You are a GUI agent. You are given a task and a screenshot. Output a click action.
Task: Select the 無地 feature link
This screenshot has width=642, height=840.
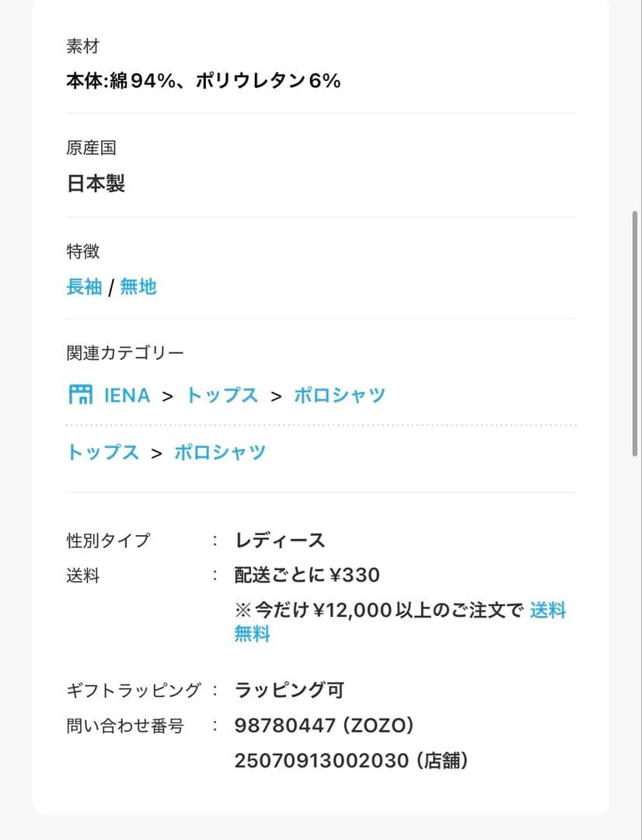coord(138,287)
